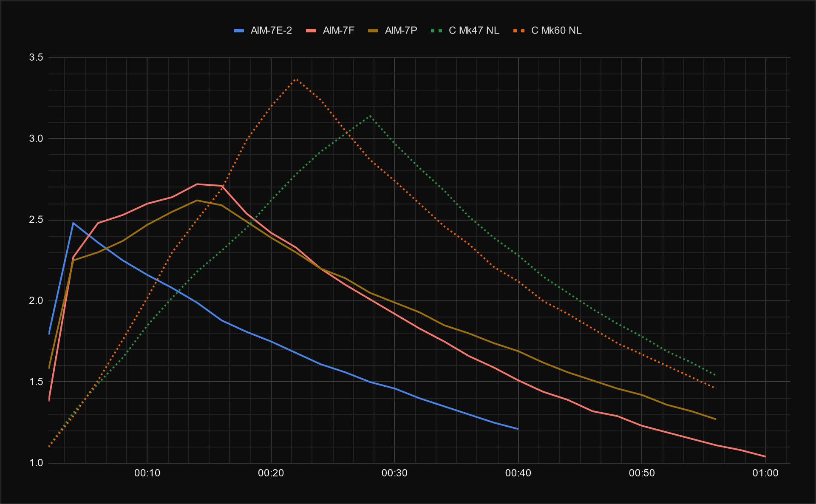Click the AIM-7E-2 line's end point
The width and height of the screenshot is (816, 504).
coord(518,429)
